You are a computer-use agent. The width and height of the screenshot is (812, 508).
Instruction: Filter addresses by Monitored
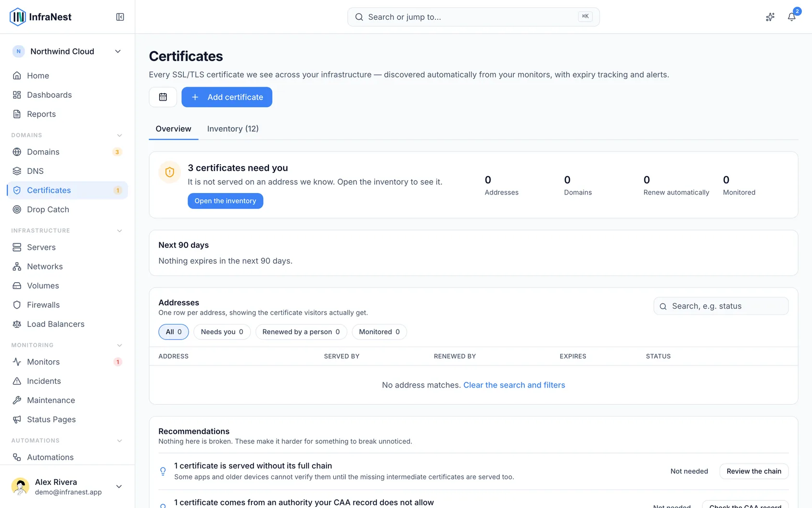[379, 332]
